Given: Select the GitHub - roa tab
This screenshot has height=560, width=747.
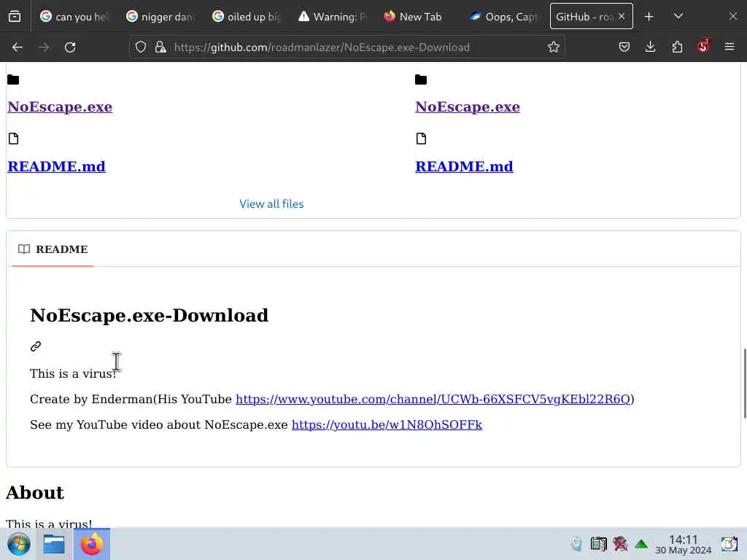Looking at the screenshot, I should (x=591, y=17).
